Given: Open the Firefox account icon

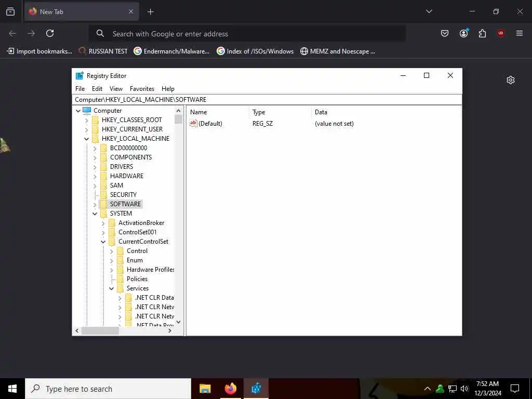Looking at the screenshot, I should click(x=463, y=33).
